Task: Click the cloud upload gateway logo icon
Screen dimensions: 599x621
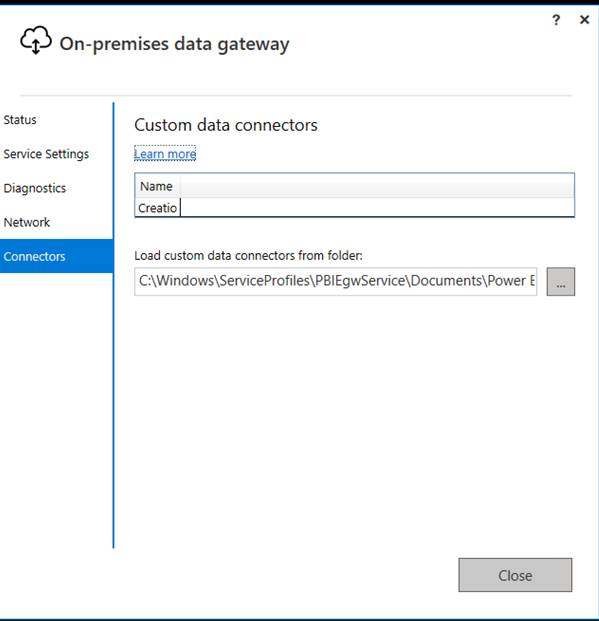Action: [x=36, y=40]
